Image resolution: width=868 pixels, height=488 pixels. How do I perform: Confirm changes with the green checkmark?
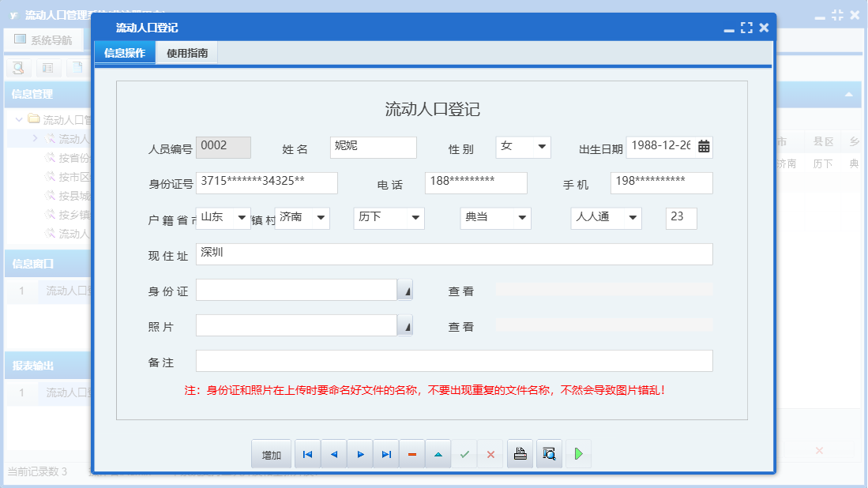[464, 453]
